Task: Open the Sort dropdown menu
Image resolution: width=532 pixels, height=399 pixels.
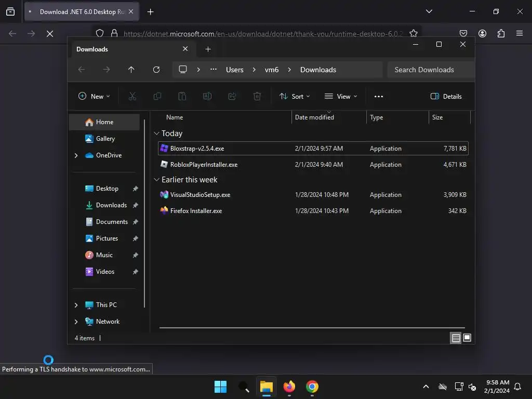Action: (295, 96)
